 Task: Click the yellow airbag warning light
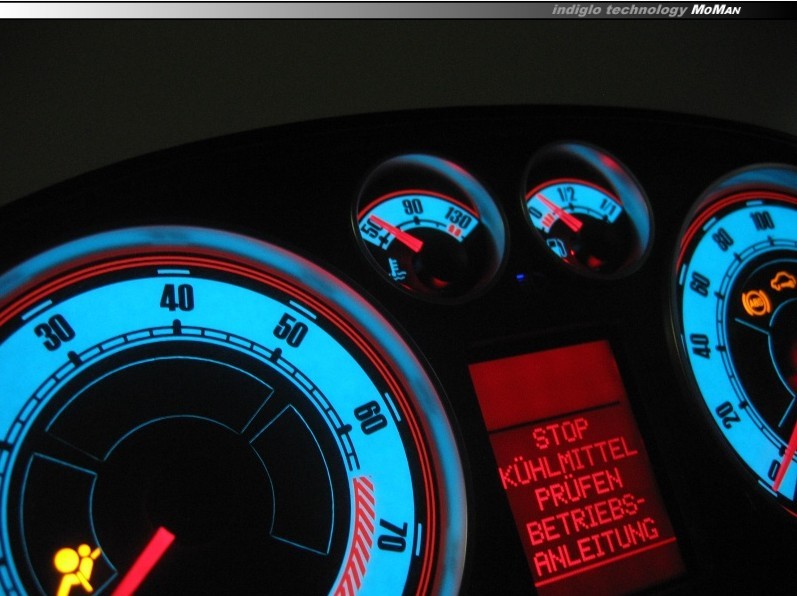(76, 568)
